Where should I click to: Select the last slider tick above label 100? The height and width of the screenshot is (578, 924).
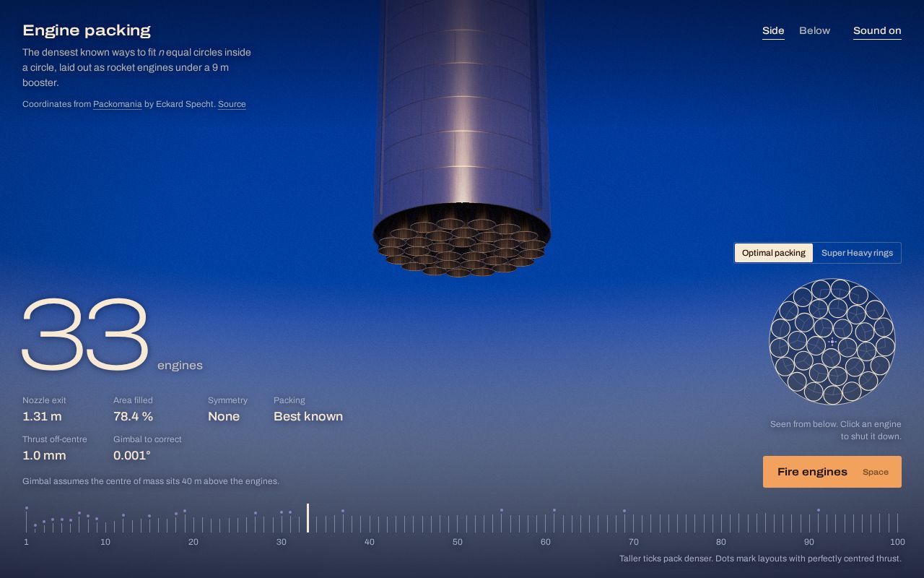[897, 523]
